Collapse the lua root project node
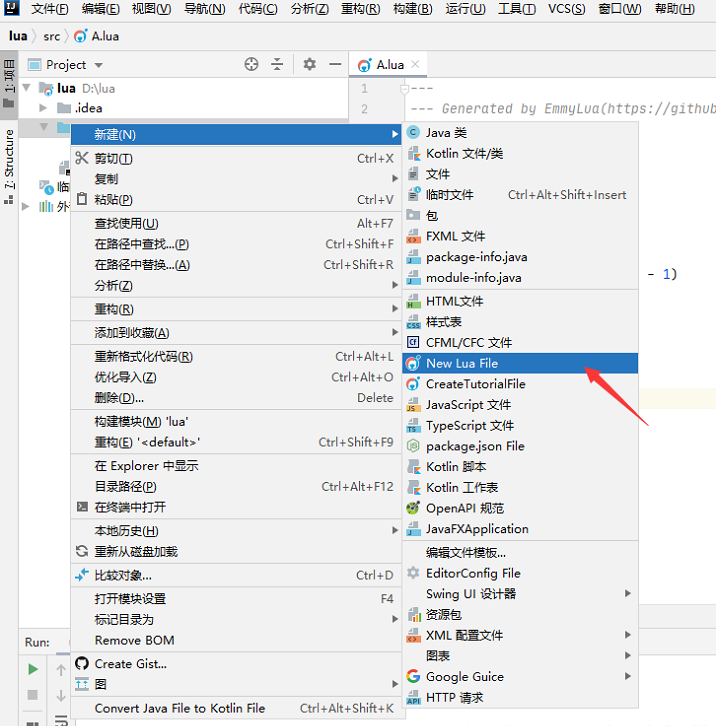Image resolution: width=716 pixels, height=726 pixels. click(x=26, y=88)
